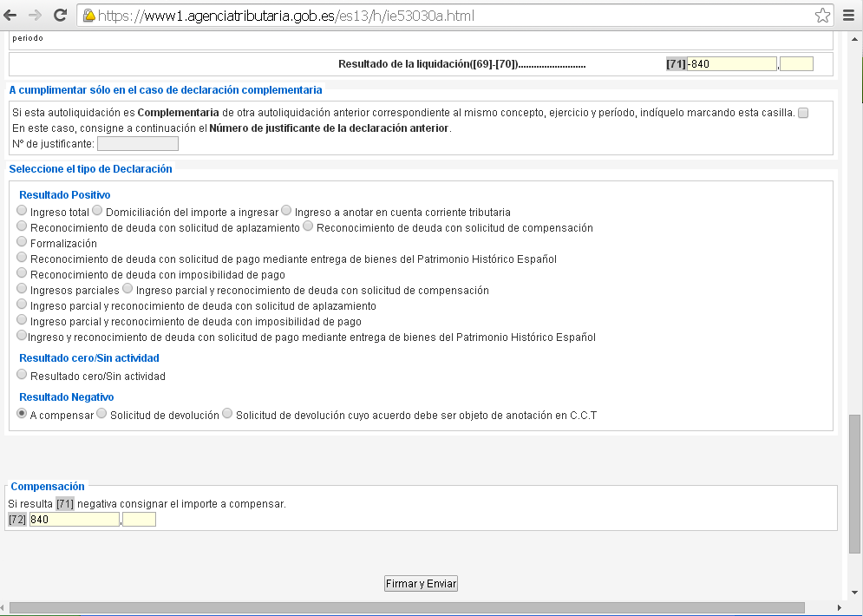Click the [72] compensation amount field
Viewport: 863px width, 616px height.
click(75, 519)
